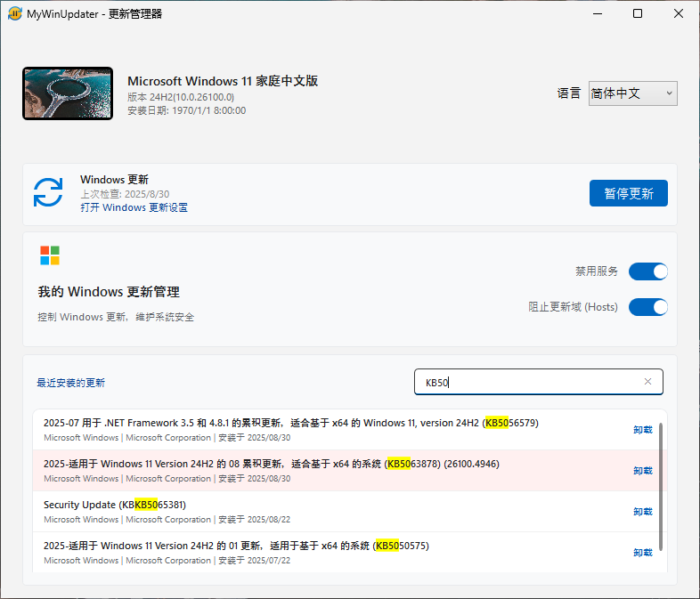Image resolution: width=700 pixels, height=599 pixels.
Task: Toggle the 禁用服务 switch
Action: [648, 271]
